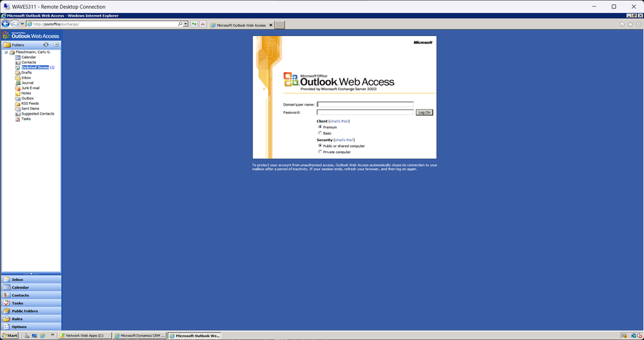This screenshot has height=340, width=644.
Task: Select the Basic client radio button
Action: pyautogui.click(x=320, y=133)
